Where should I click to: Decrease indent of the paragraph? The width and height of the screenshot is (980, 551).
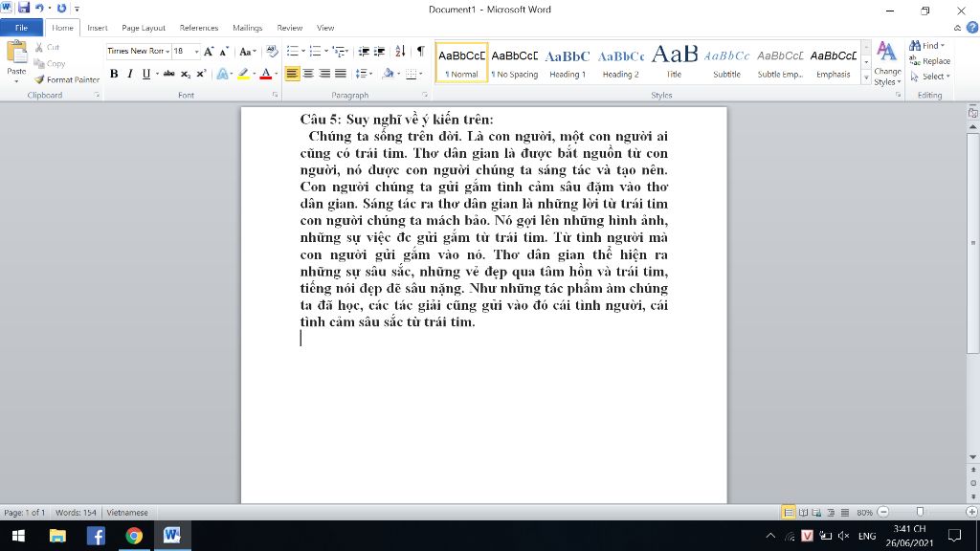[x=363, y=52]
